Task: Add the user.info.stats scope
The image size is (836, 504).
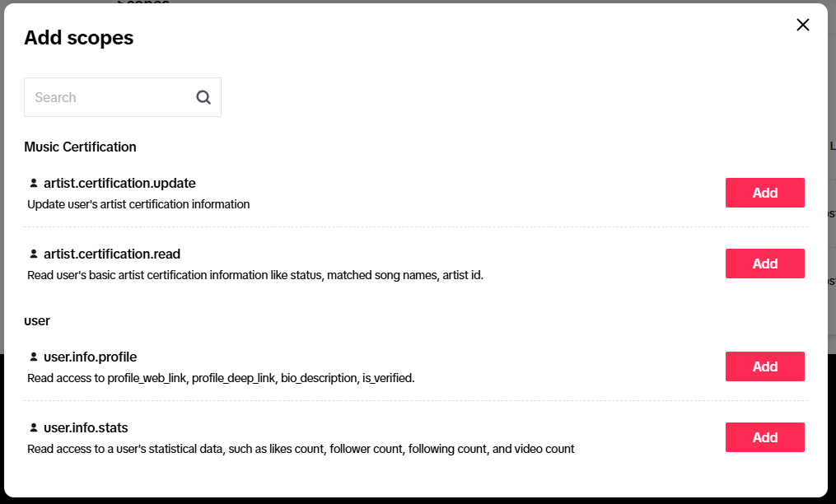Action: point(764,437)
